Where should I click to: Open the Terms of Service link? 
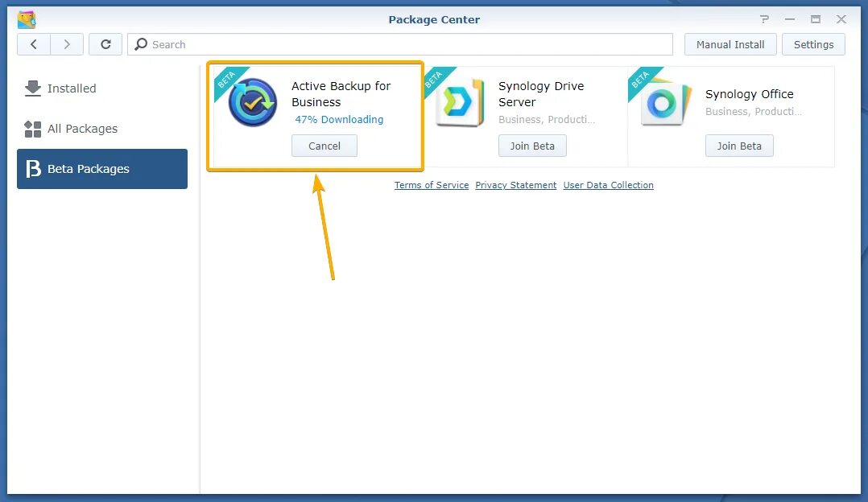pos(432,185)
